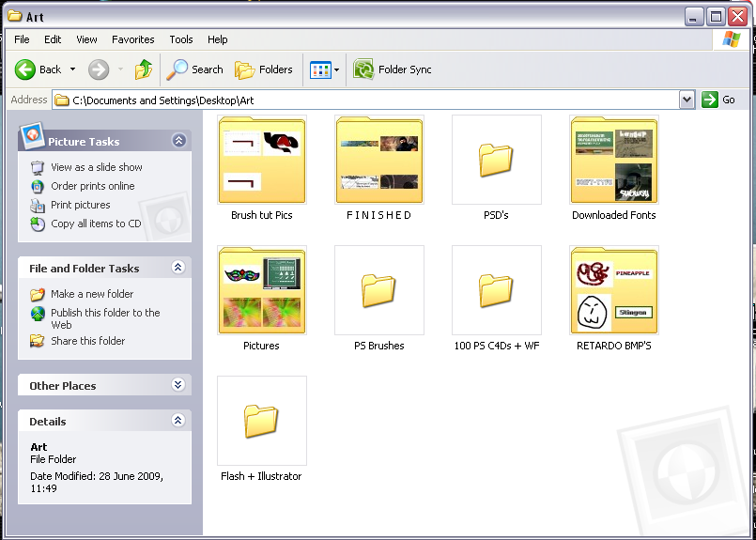
Task: Open the Tools menu
Action: click(x=181, y=39)
